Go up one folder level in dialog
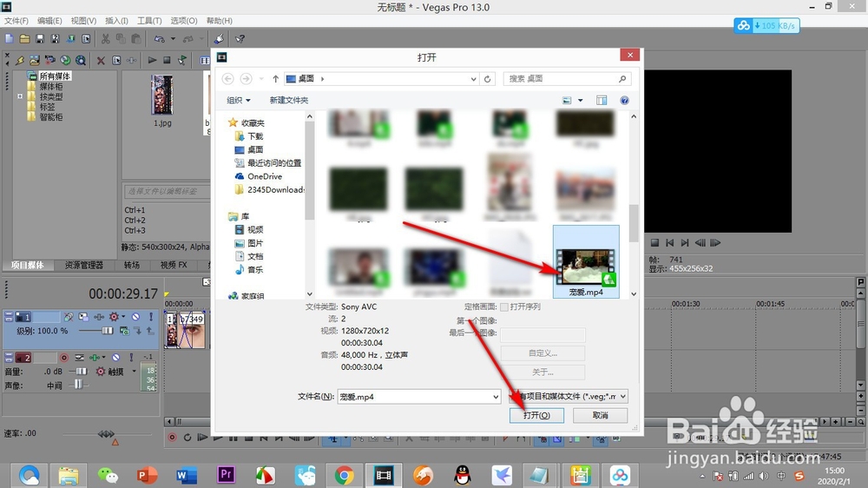The width and height of the screenshot is (868, 488). click(275, 79)
